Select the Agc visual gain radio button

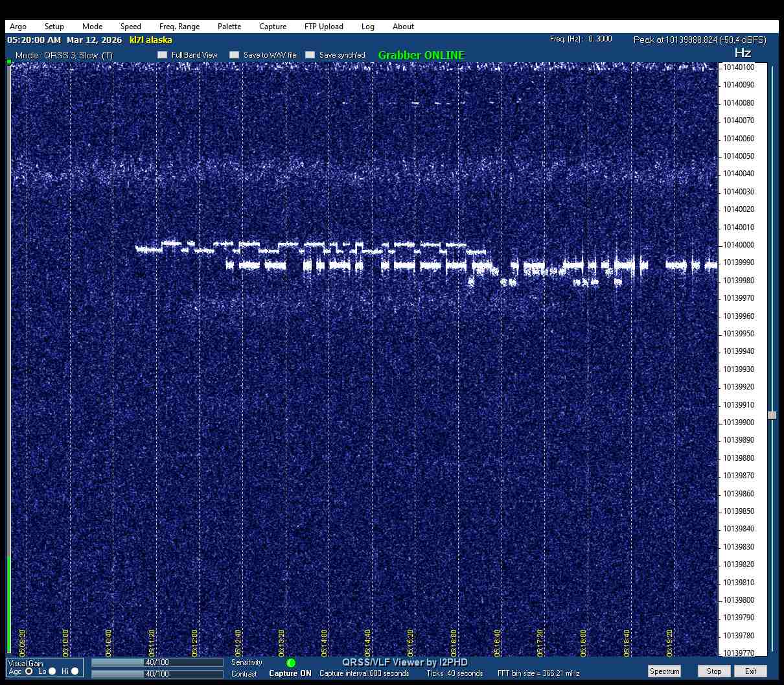29,671
